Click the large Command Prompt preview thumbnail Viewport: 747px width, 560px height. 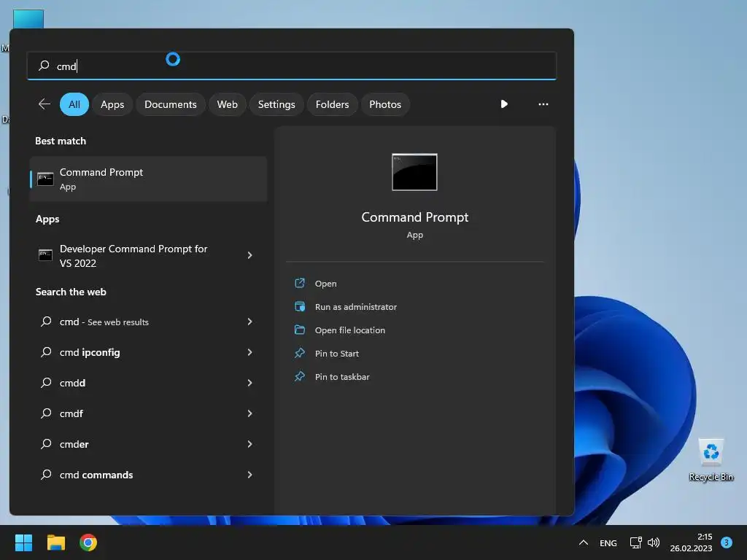point(414,172)
